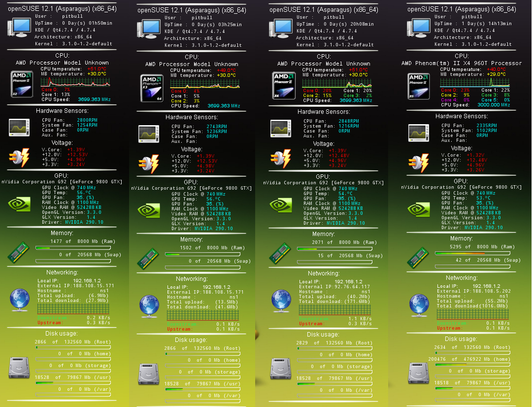
Task: Click RAM usage bar under 1502 of 8000 Mb
Action: pyautogui.click(x=202, y=254)
